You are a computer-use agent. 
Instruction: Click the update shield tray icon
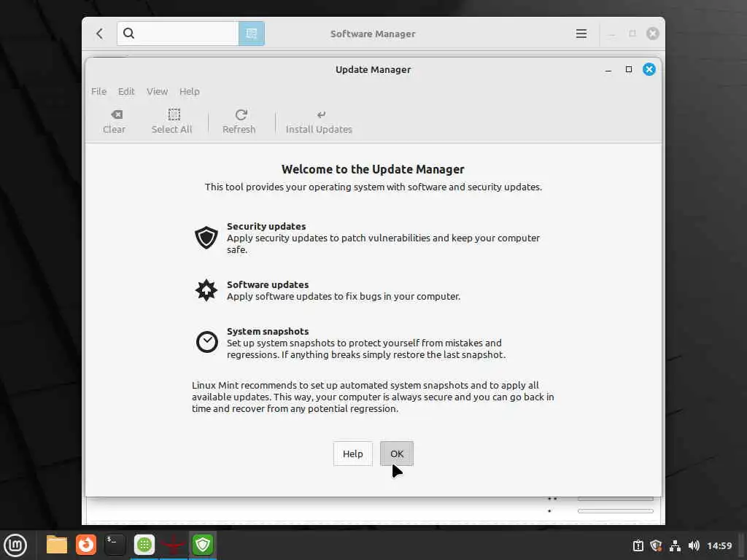656,545
